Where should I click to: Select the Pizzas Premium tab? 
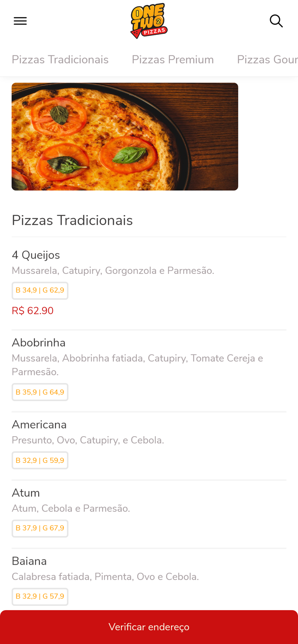pyautogui.click(x=173, y=60)
